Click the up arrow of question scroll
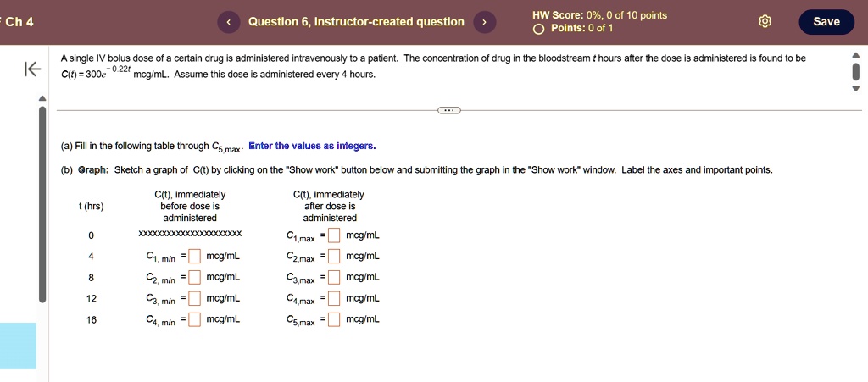Image resolution: width=868 pixels, height=382 pixels. point(855,55)
